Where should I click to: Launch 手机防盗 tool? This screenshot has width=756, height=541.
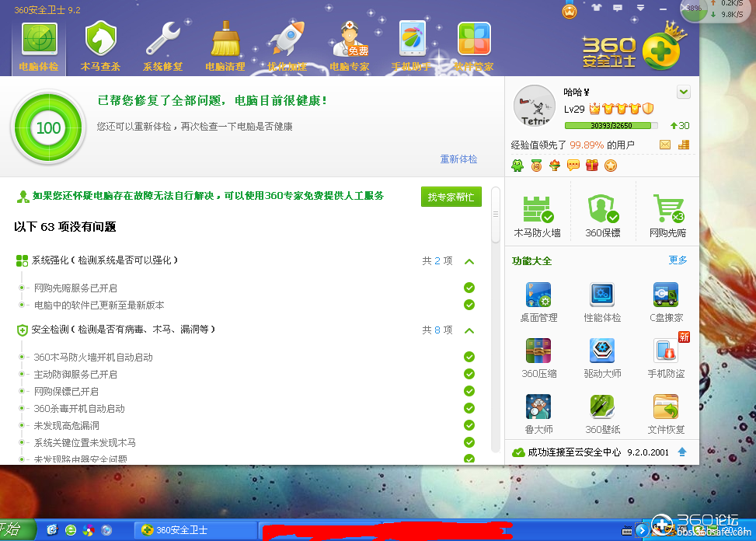[666, 358]
